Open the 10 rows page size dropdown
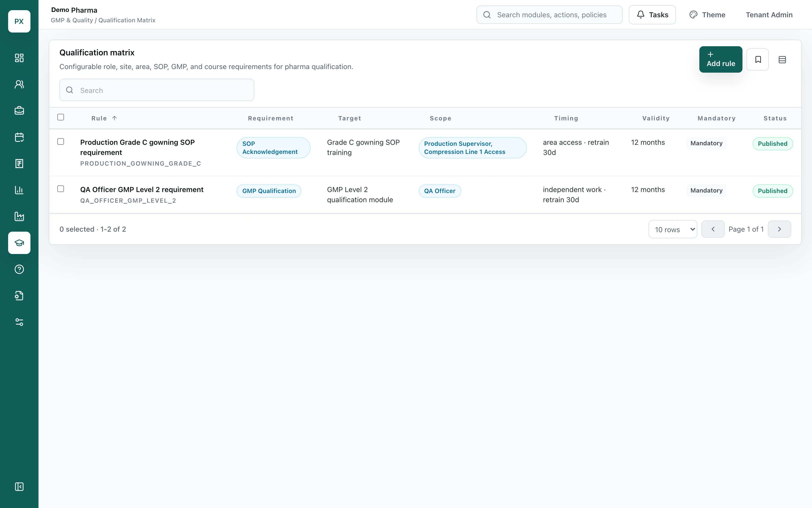812x508 pixels. click(x=673, y=229)
